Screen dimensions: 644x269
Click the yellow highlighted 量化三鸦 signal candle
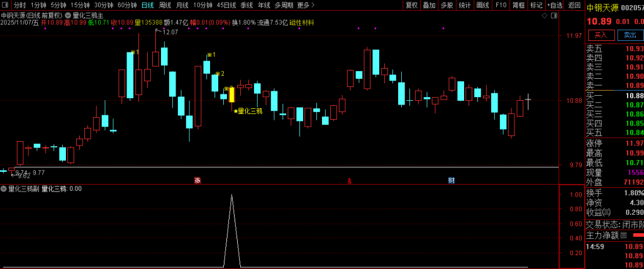point(231,95)
